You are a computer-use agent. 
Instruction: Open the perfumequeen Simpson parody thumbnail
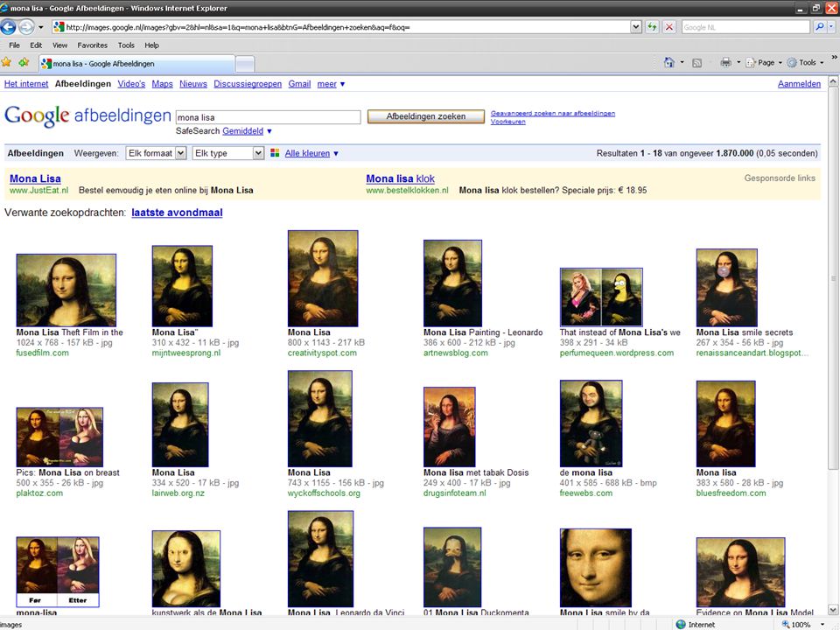click(x=601, y=297)
